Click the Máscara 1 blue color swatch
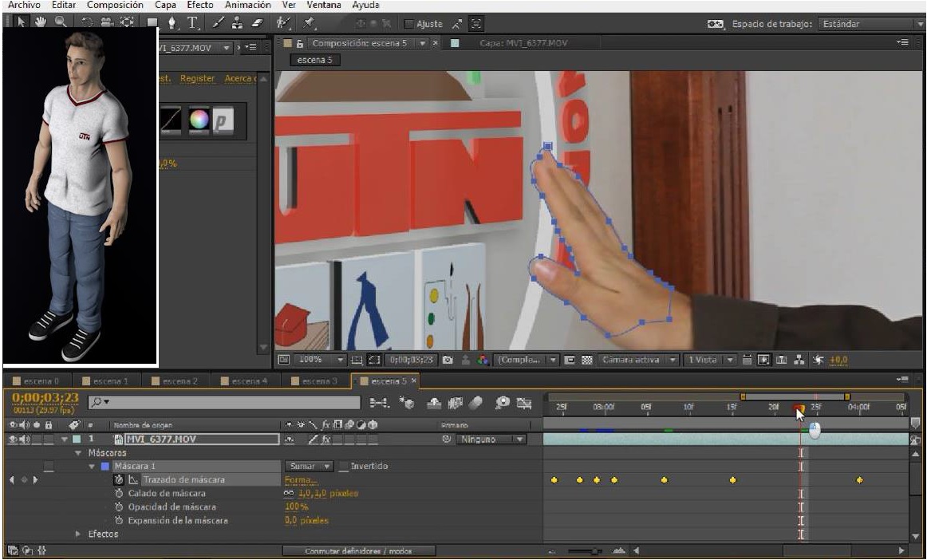 click(105, 467)
